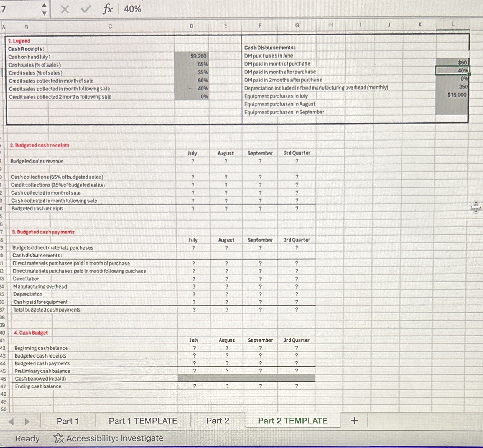Click 'Cash on hand July 1' label
Viewport: 483px width, 448px height.
pyautogui.click(x=30, y=57)
